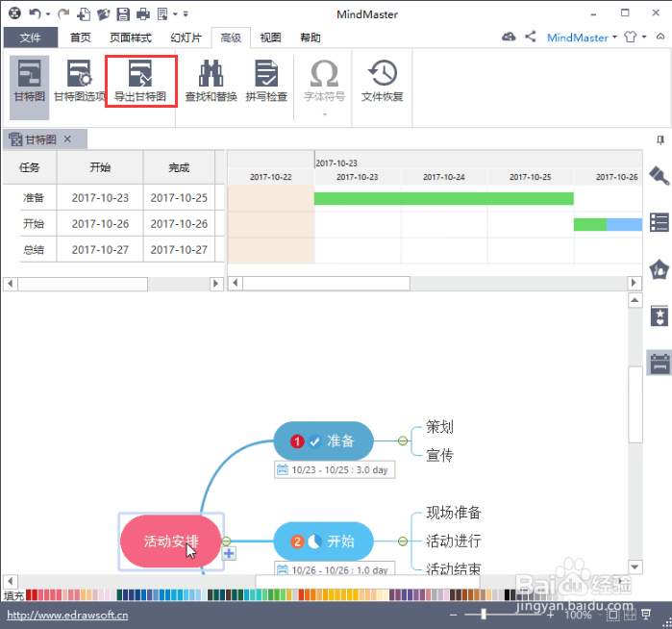Image resolution: width=672 pixels, height=629 pixels.
Task: Open 文件恢复 file recovery
Action: tap(383, 82)
